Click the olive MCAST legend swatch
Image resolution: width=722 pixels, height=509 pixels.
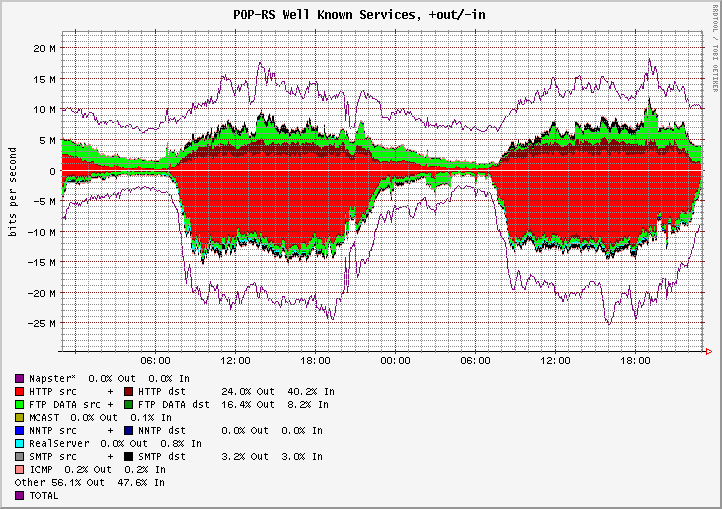(x=19, y=418)
